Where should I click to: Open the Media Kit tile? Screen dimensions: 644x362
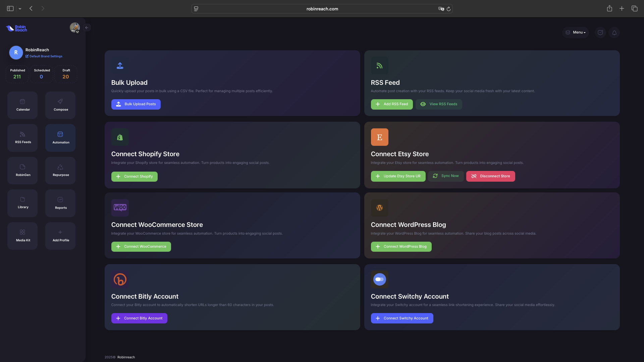pos(22,236)
